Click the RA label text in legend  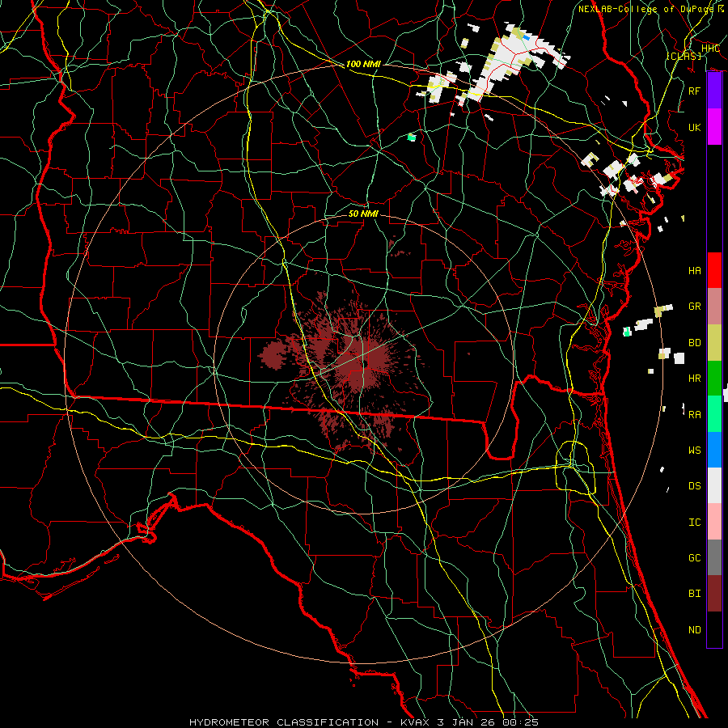(x=695, y=414)
